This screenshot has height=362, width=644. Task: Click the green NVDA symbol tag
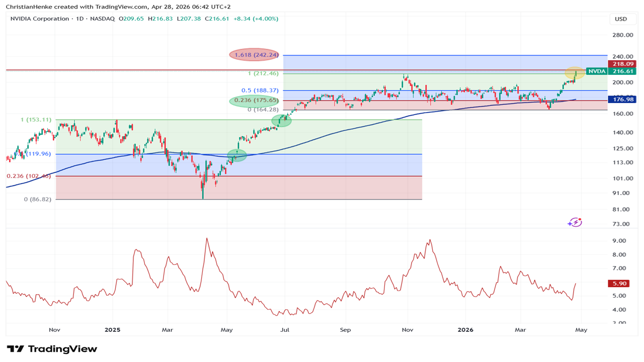click(x=597, y=71)
